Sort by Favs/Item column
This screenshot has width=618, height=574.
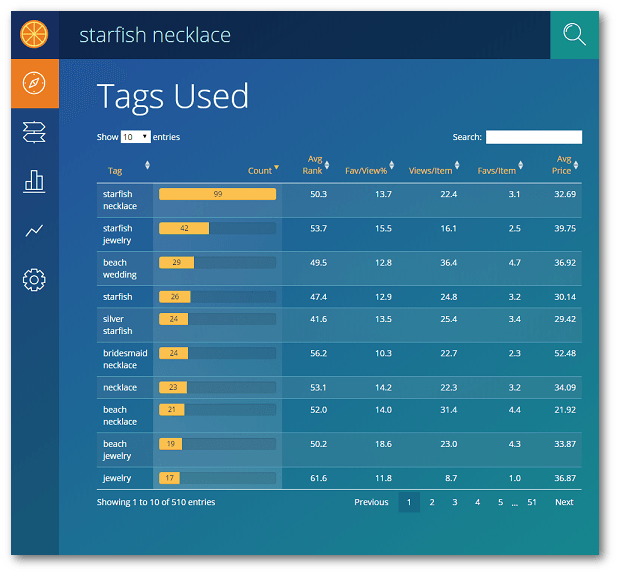[500, 170]
